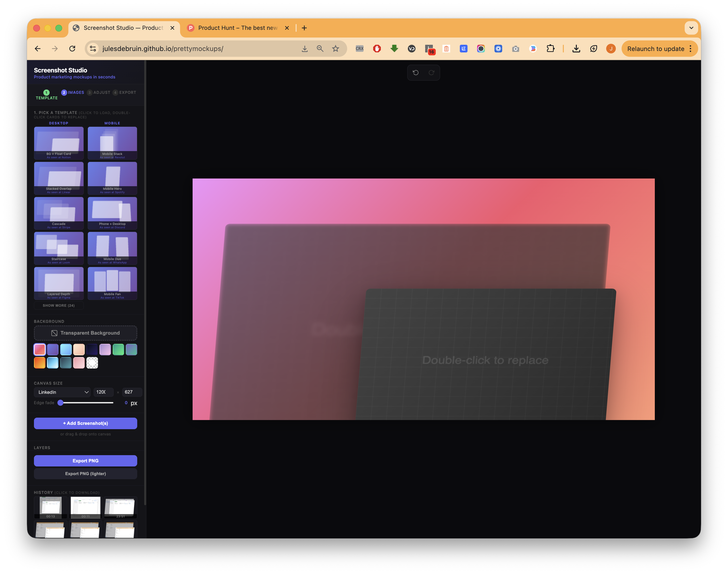Open the browser extensions puzzle-piece icon
Screen dimensions: 728x574
[551, 48]
